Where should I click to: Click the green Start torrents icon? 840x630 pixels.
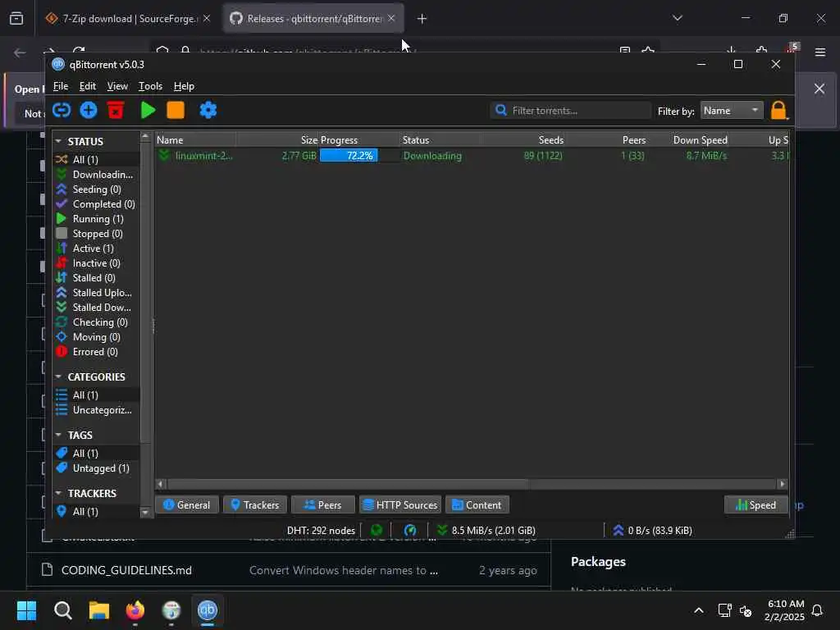(148, 111)
